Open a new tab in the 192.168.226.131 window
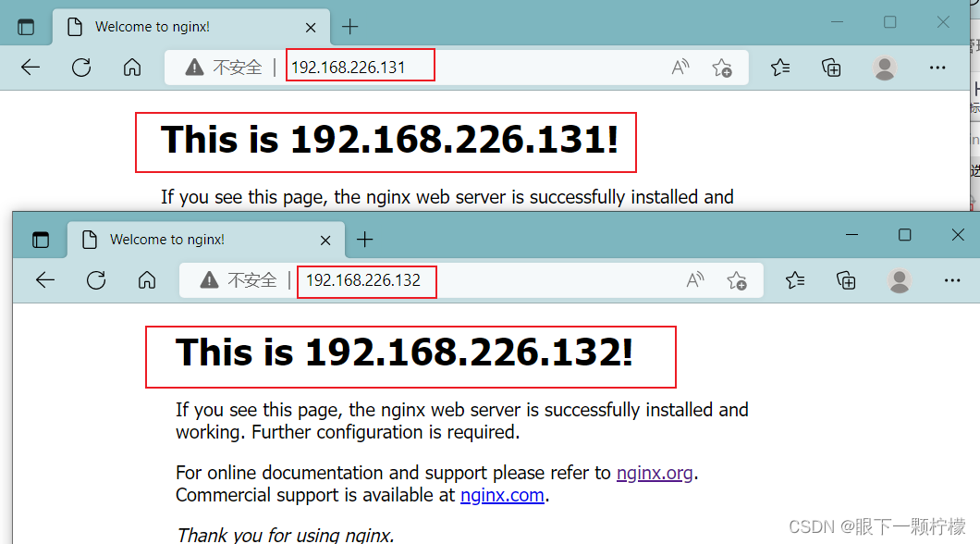 [x=350, y=27]
